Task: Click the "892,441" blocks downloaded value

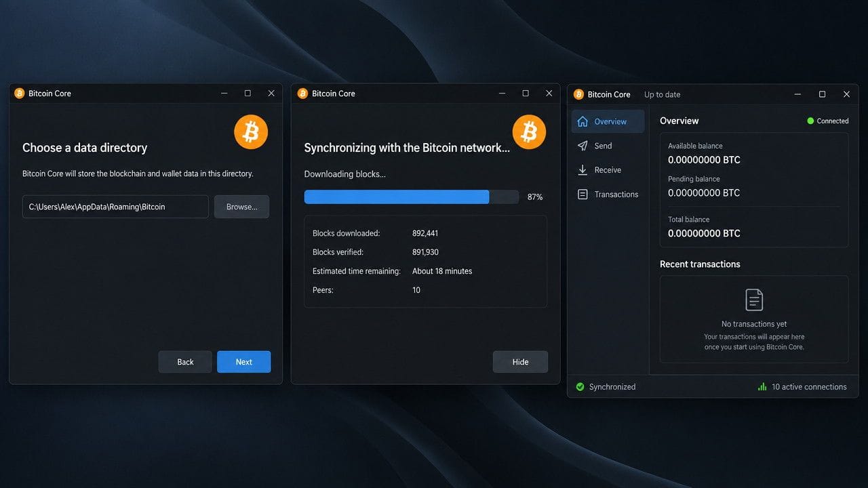Action: (x=425, y=233)
